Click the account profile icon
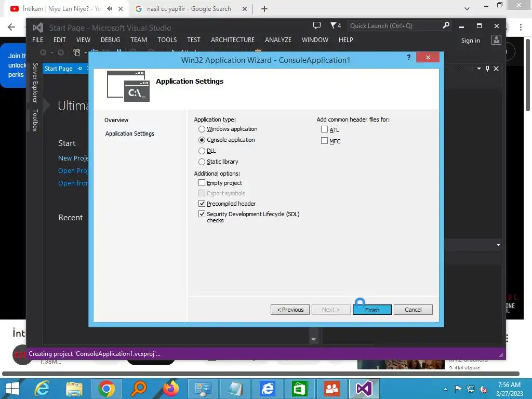 tap(496, 40)
